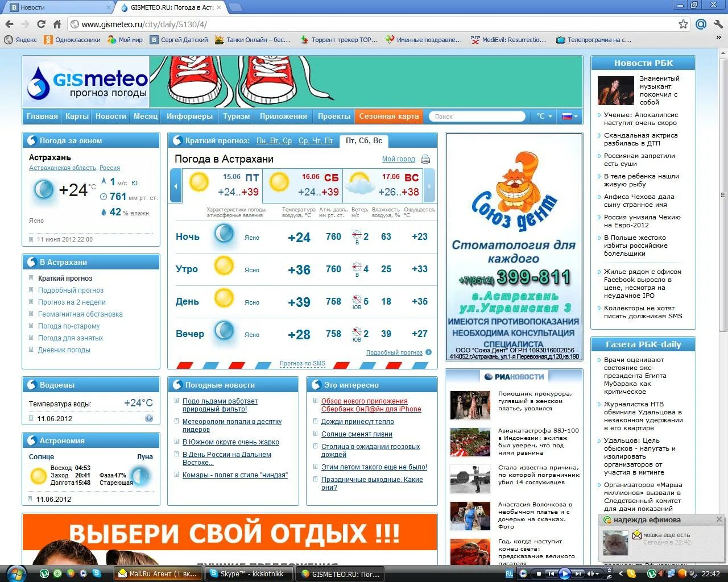Open Карты in site navigation
The image size is (728, 582).
pyautogui.click(x=77, y=116)
